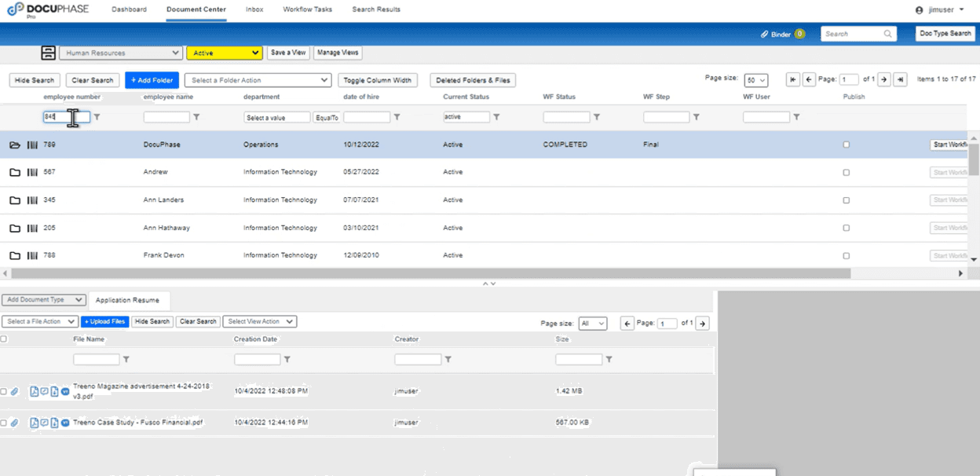Open the folder icon for Ann Landers
This screenshot has height=476, width=980.
[15, 200]
